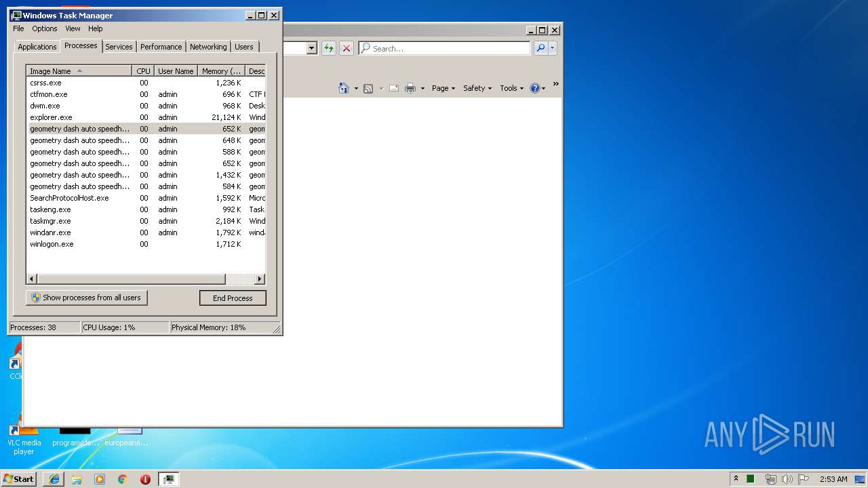Click the Internet Explorer refresh icon

point(329,48)
